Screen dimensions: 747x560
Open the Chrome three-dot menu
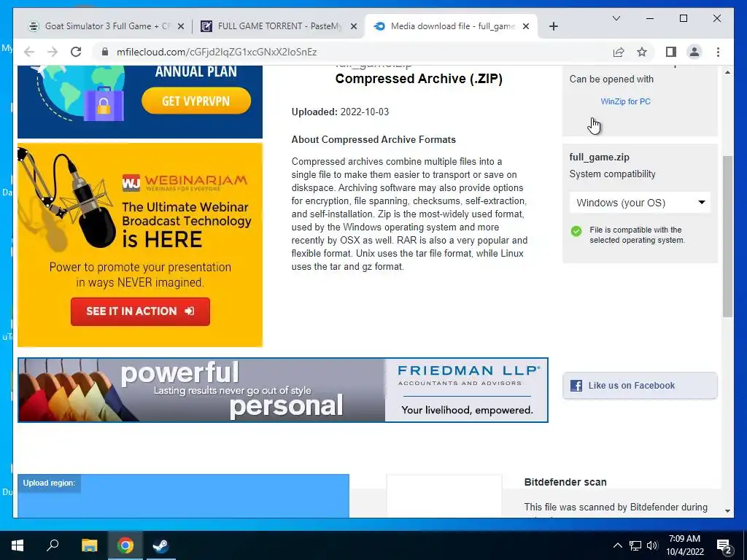tap(718, 52)
